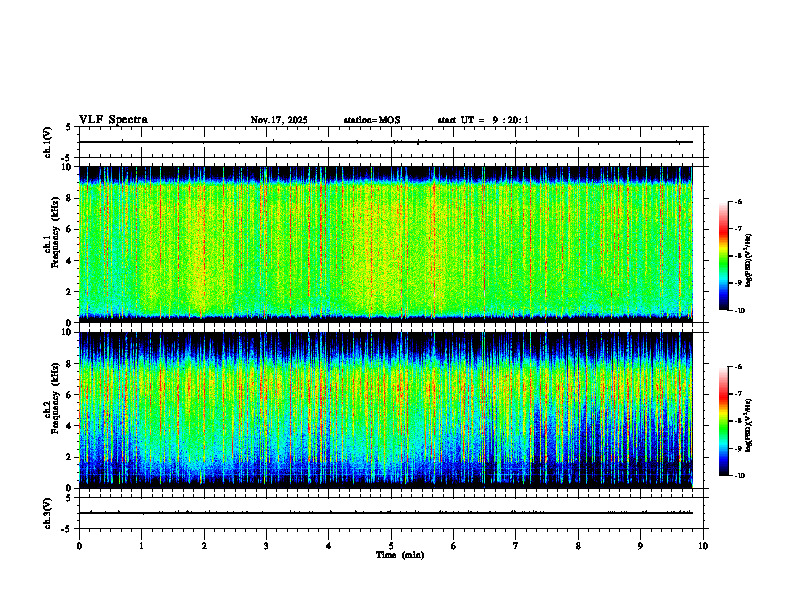
Task: Click the "5" tick on ch.3(V) axis
Action: (x=69, y=499)
